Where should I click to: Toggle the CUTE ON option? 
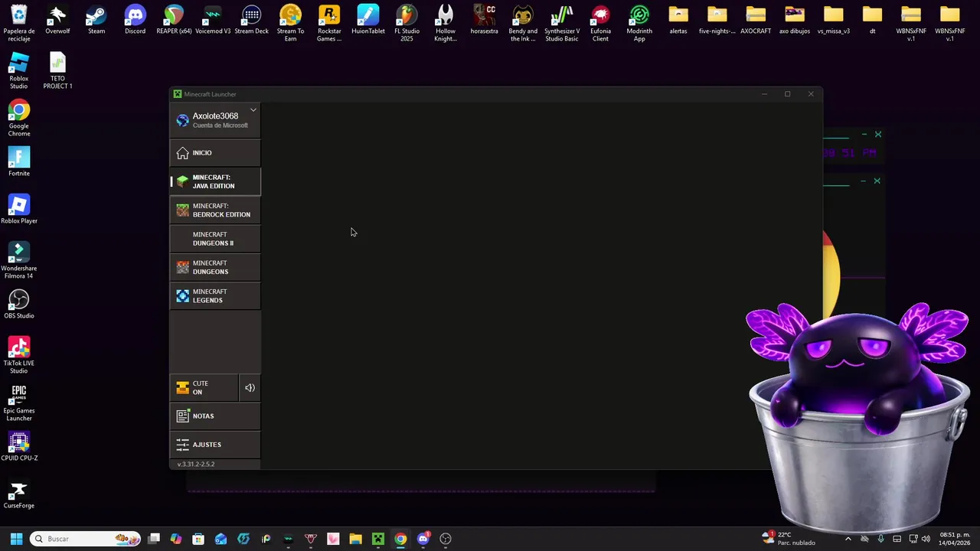point(204,388)
